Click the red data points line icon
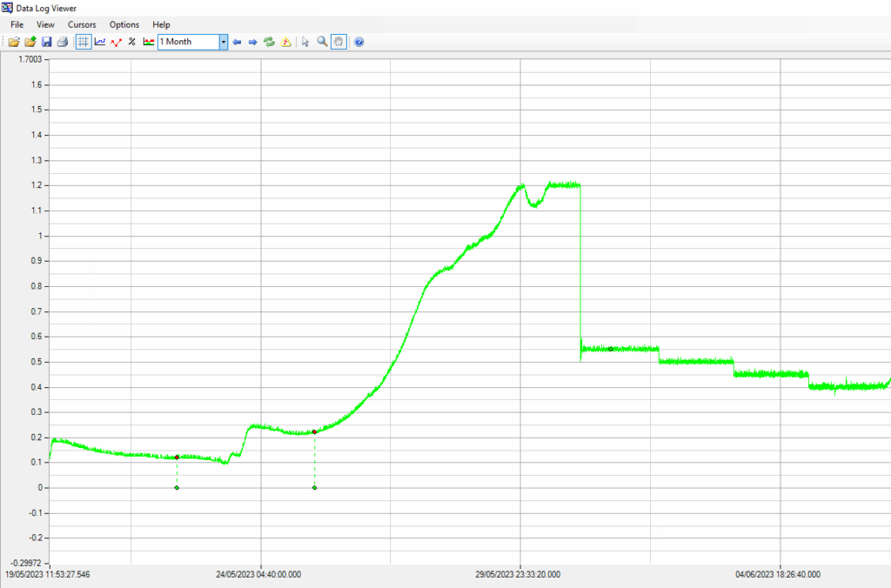891x588 pixels. click(x=116, y=42)
